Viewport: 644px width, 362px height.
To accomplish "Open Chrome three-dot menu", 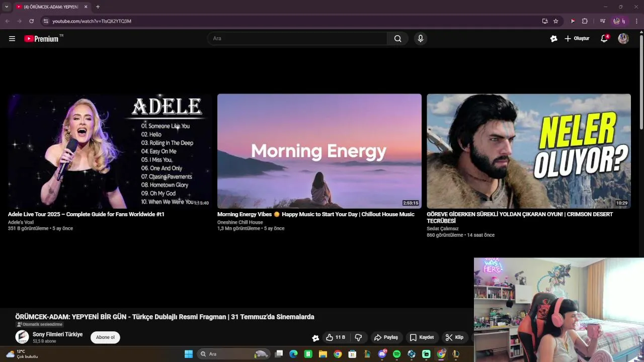I will click(636, 21).
